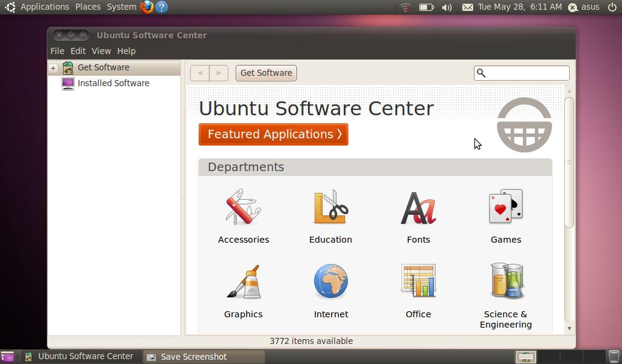This screenshot has height=364, width=622.
Task: Open the System menu in top panel
Action: (x=121, y=7)
